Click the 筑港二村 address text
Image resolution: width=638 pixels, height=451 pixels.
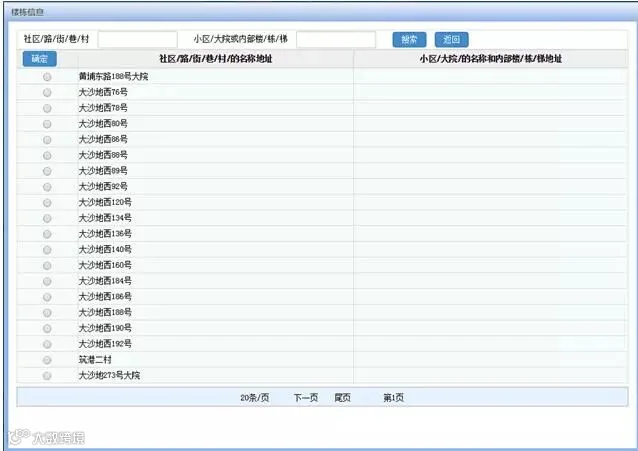pos(95,359)
